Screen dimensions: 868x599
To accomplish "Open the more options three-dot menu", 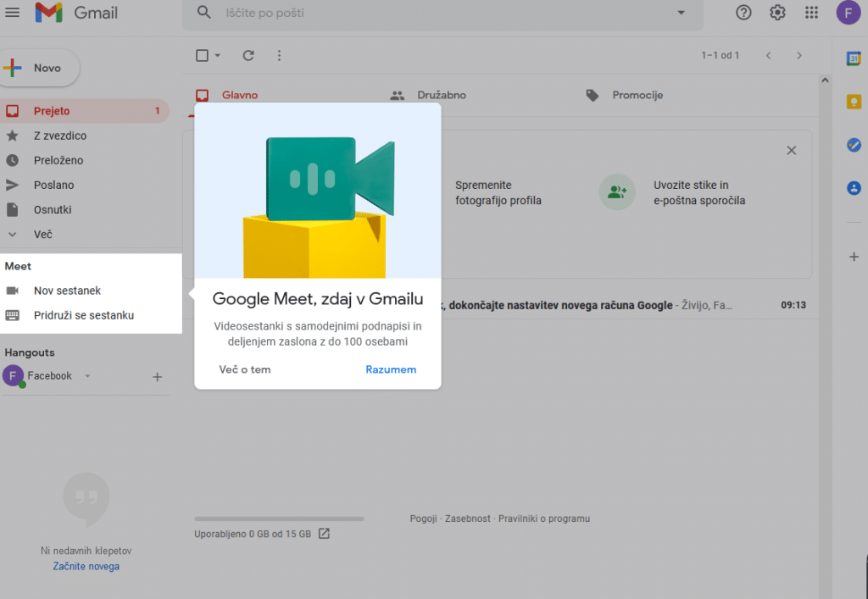I will click(x=279, y=55).
